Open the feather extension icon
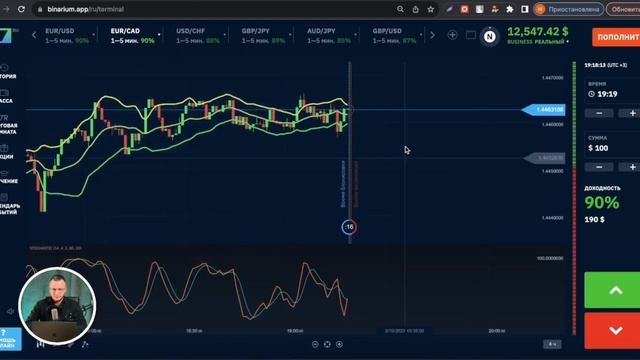This screenshot has height=360, width=640. click(449, 9)
